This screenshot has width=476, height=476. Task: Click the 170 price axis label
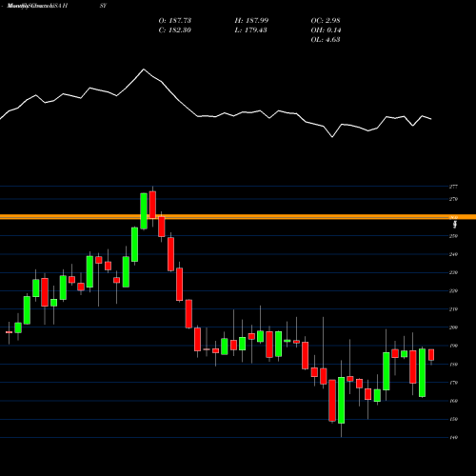(453, 383)
